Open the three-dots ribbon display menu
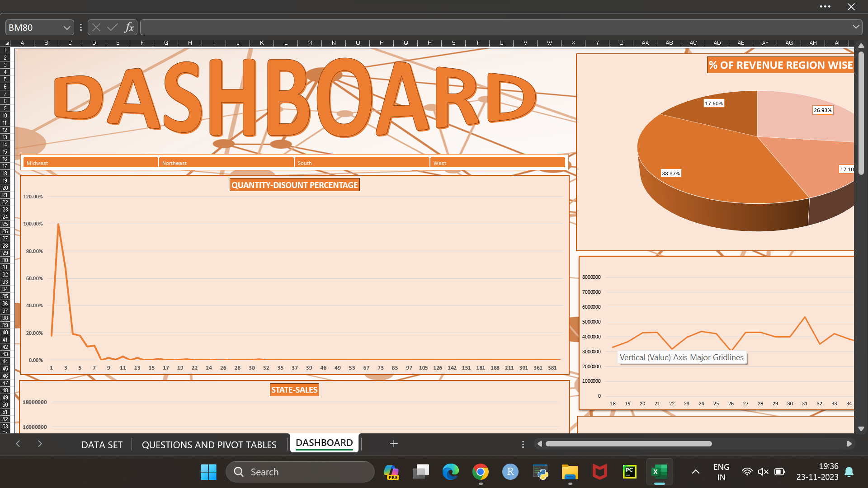Screen dimensions: 868x488 click(825, 7)
